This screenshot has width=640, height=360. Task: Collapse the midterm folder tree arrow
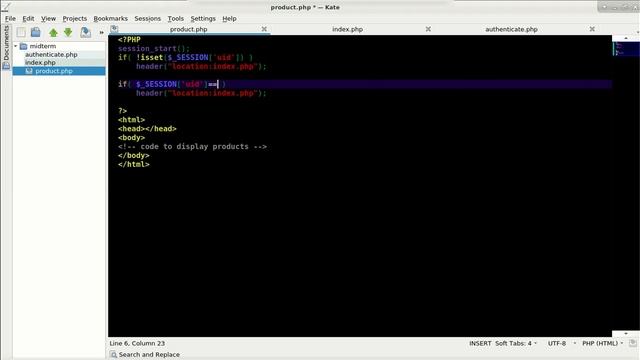click(16, 46)
